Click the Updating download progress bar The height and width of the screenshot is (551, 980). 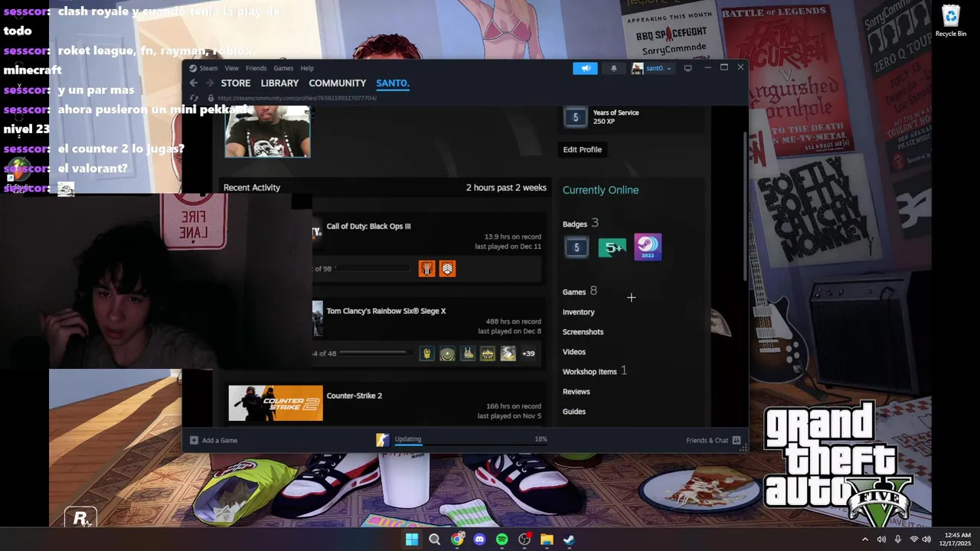pyautogui.click(x=471, y=445)
